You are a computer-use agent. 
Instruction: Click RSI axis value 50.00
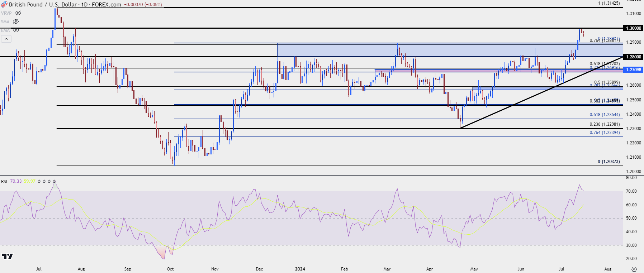[631, 218]
